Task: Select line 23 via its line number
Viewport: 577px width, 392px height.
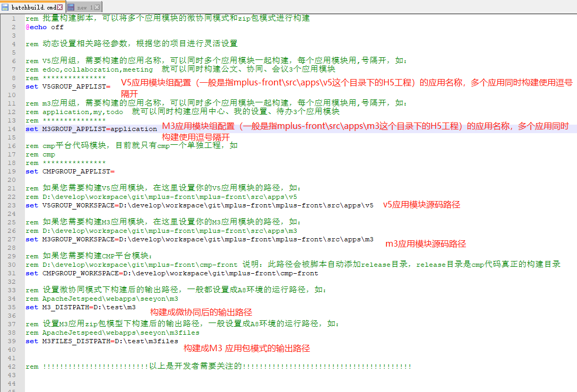Action: click(11, 205)
